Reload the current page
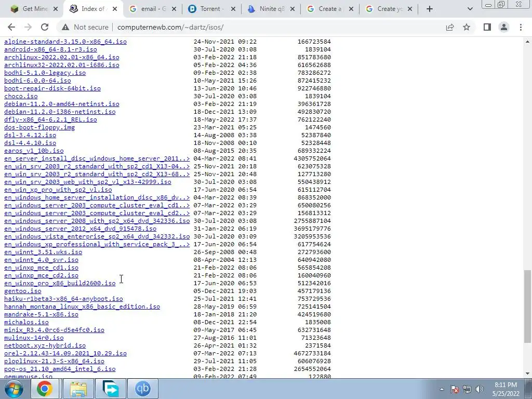Viewport: 532px width, 399px height. click(x=45, y=27)
